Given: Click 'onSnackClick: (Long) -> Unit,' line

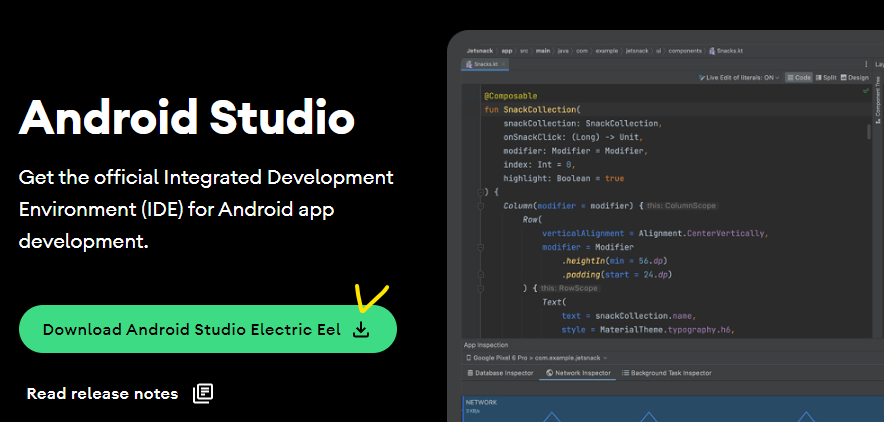Looking at the screenshot, I should point(573,137).
